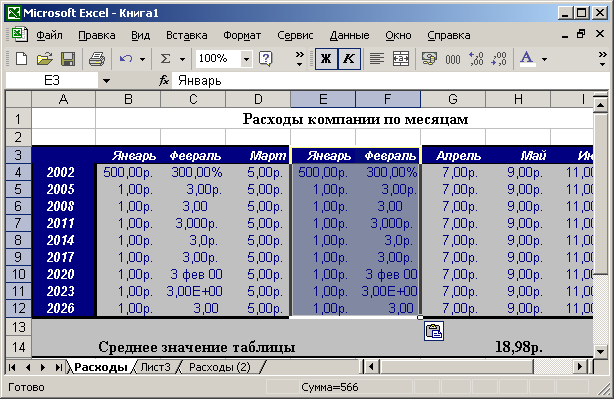Switch to the Лист3 sheet tab
Screen dimensions: 614x399
coord(155,367)
